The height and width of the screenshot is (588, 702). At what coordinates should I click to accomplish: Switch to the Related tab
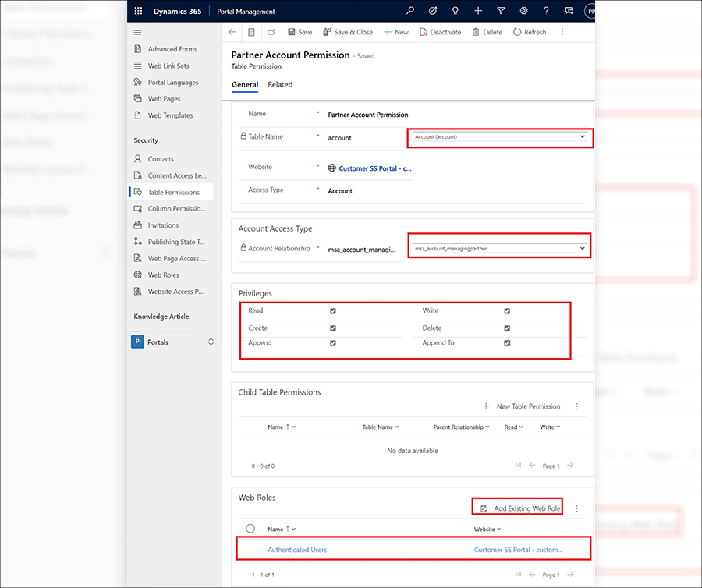pyautogui.click(x=280, y=84)
